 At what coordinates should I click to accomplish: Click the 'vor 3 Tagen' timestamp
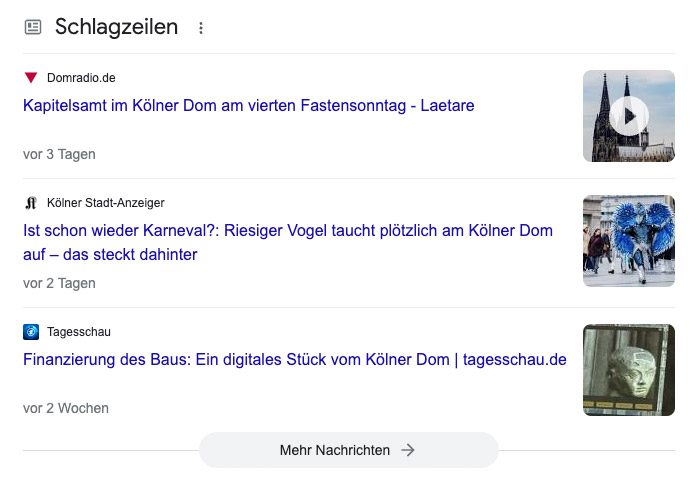[59, 154]
